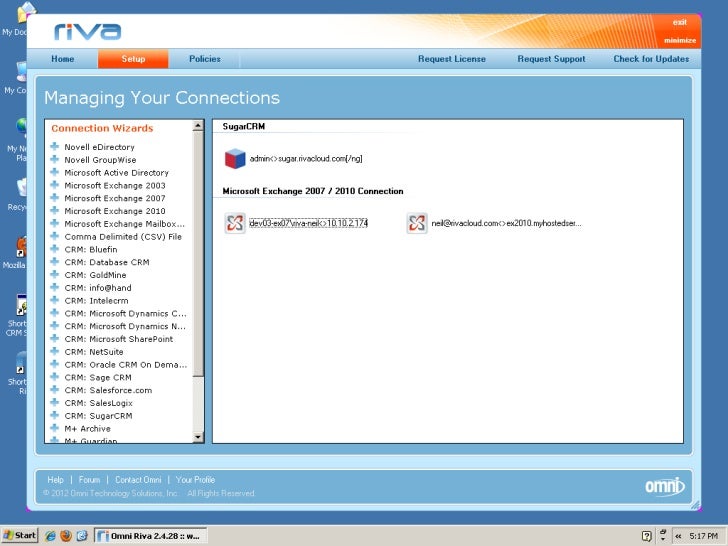
Task: Select the CRM: info@hand wizard
Action: pos(98,288)
